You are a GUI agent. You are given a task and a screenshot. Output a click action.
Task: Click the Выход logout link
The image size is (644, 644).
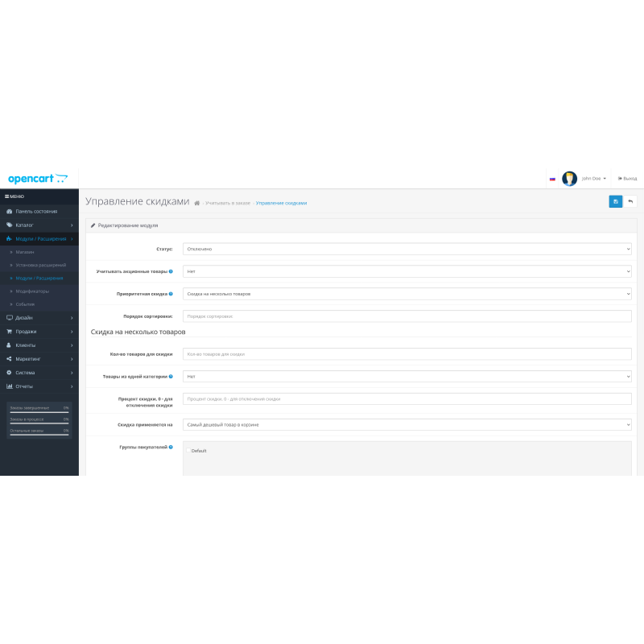pyautogui.click(x=630, y=178)
